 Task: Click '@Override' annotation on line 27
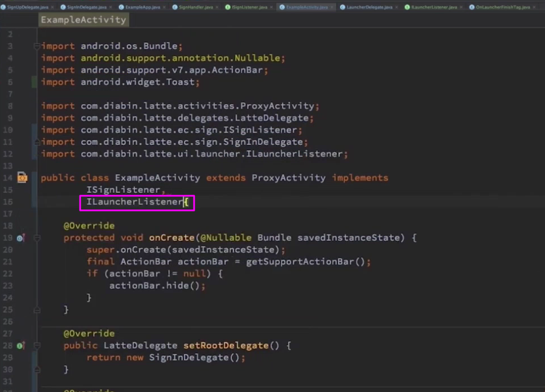(89, 333)
